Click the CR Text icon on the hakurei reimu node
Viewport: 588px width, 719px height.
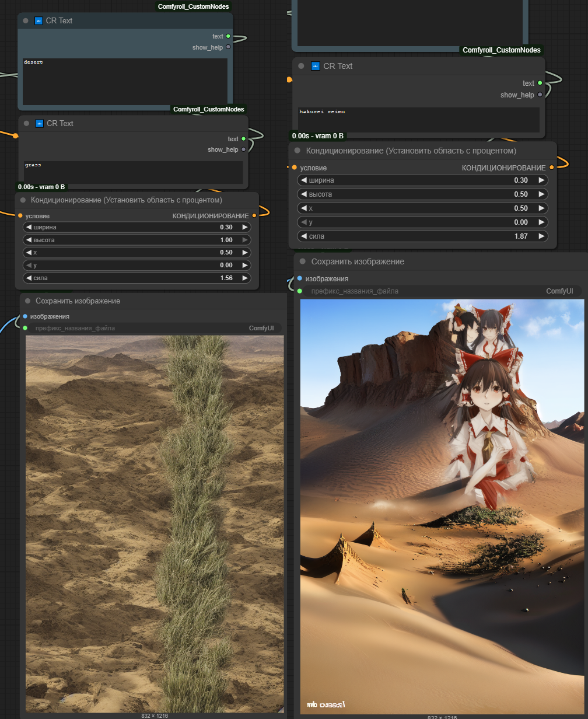click(315, 66)
